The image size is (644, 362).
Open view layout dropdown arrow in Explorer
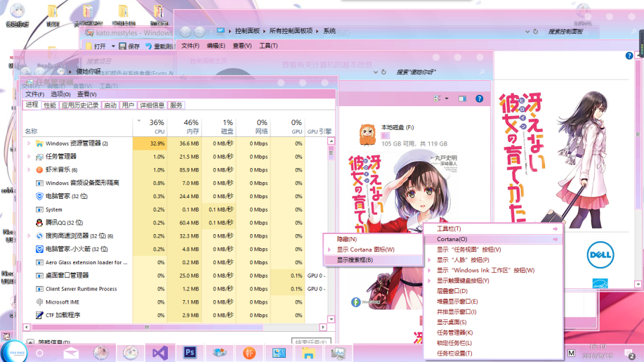[447, 98]
